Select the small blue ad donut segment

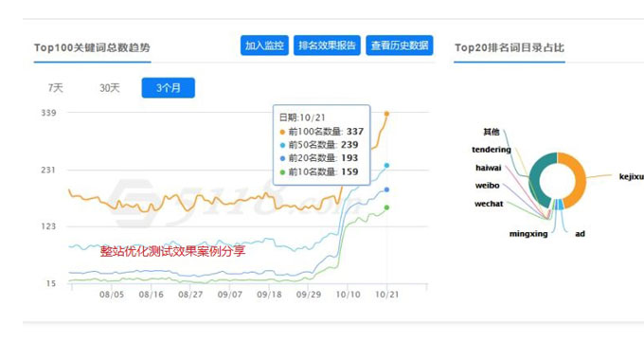point(561,205)
